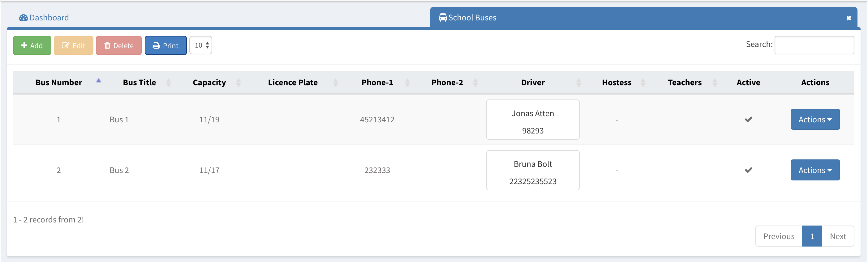Click the Delete trash button
Screen dimensions: 868x262
tap(118, 45)
